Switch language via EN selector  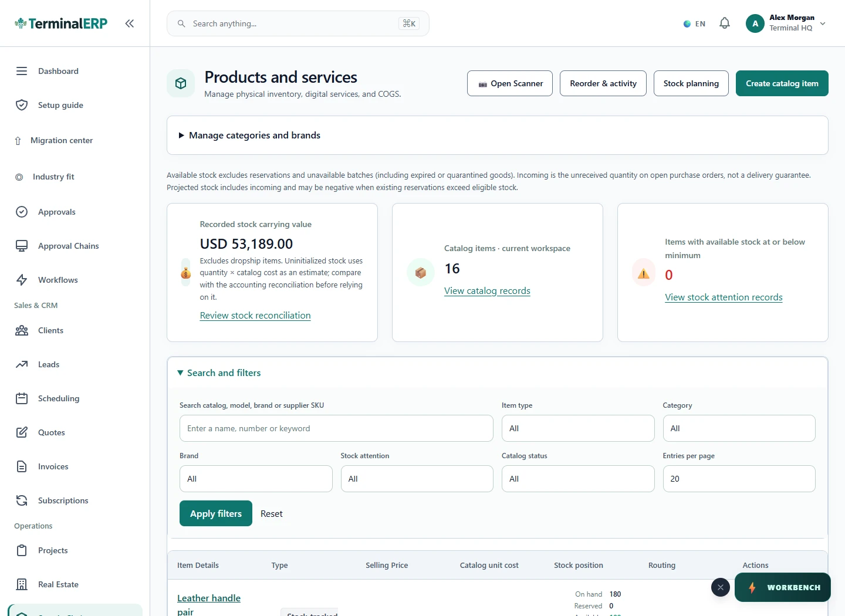tap(695, 24)
